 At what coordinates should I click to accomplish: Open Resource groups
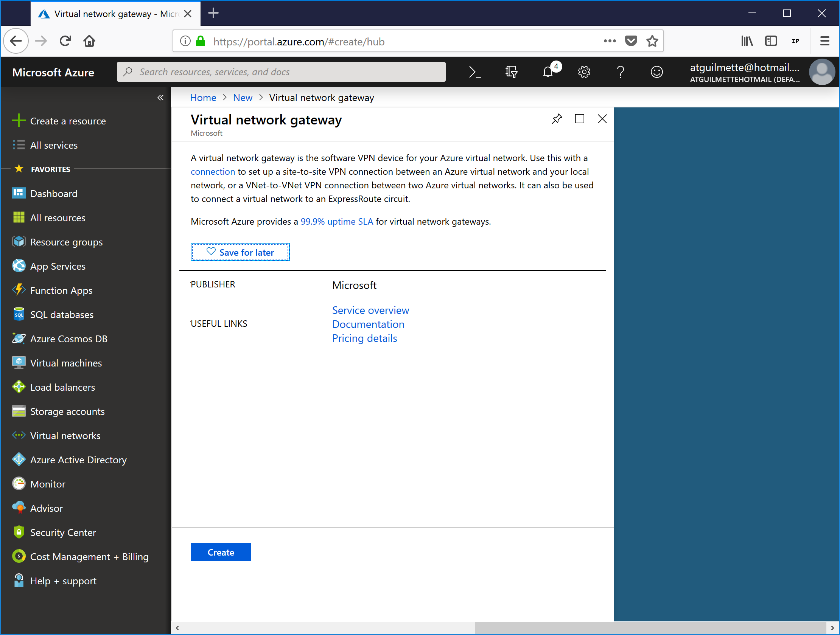pyautogui.click(x=67, y=242)
